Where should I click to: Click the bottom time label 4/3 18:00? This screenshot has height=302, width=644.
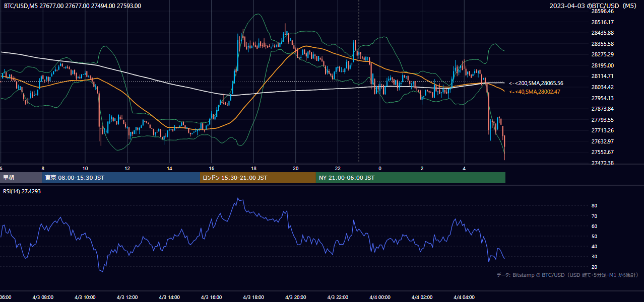[253, 297]
